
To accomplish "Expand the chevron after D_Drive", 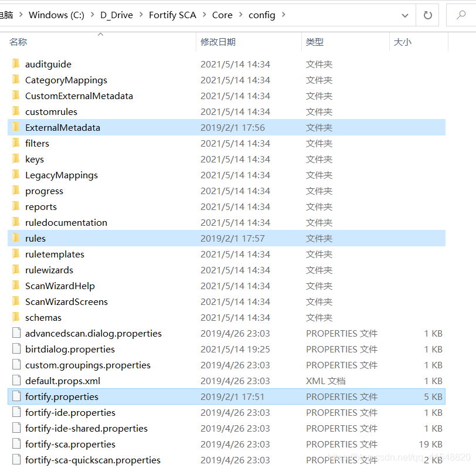I will [141, 15].
